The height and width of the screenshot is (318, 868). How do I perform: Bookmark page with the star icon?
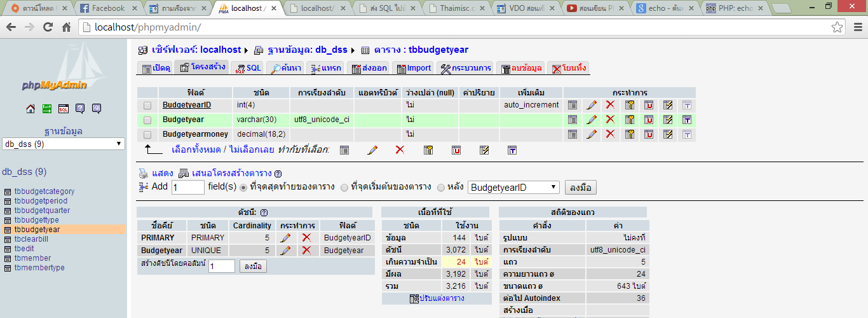tap(838, 27)
